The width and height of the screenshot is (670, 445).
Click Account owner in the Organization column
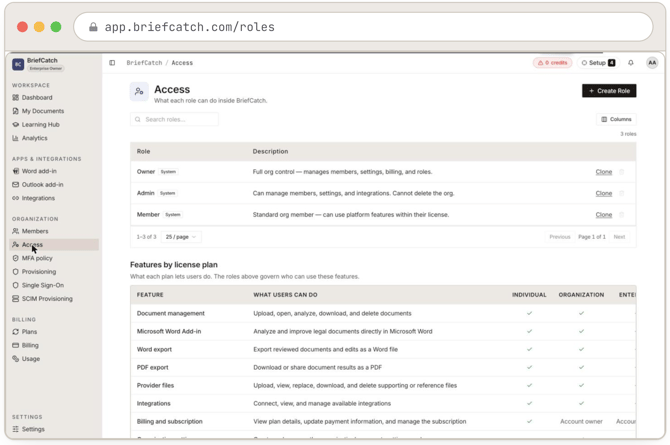[x=582, y=421]
